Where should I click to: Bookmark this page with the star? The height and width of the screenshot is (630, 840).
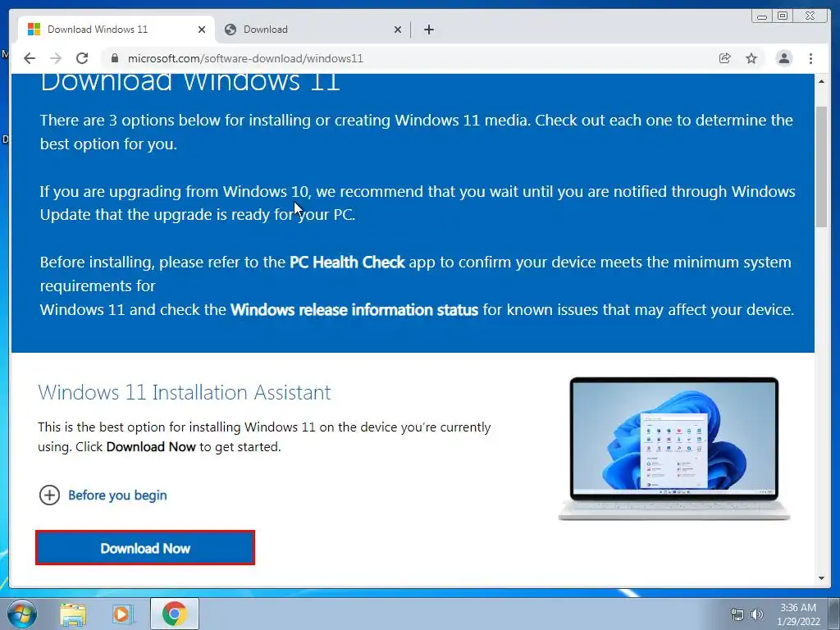point(751,58)
